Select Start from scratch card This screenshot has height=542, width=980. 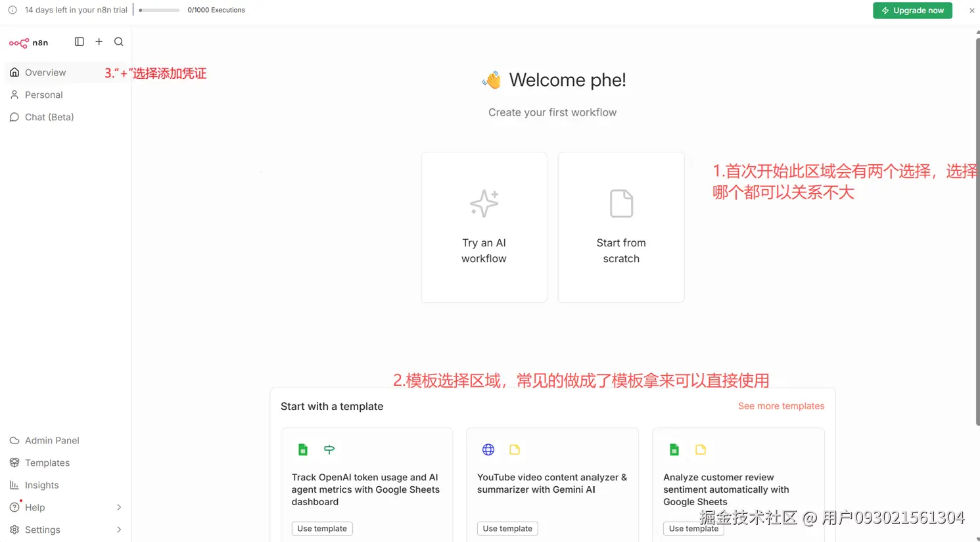coord(621,227)
